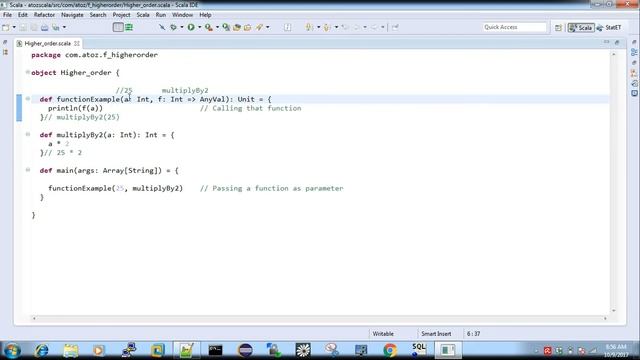Click the Save All toolbar icon

tap(34, 27)
